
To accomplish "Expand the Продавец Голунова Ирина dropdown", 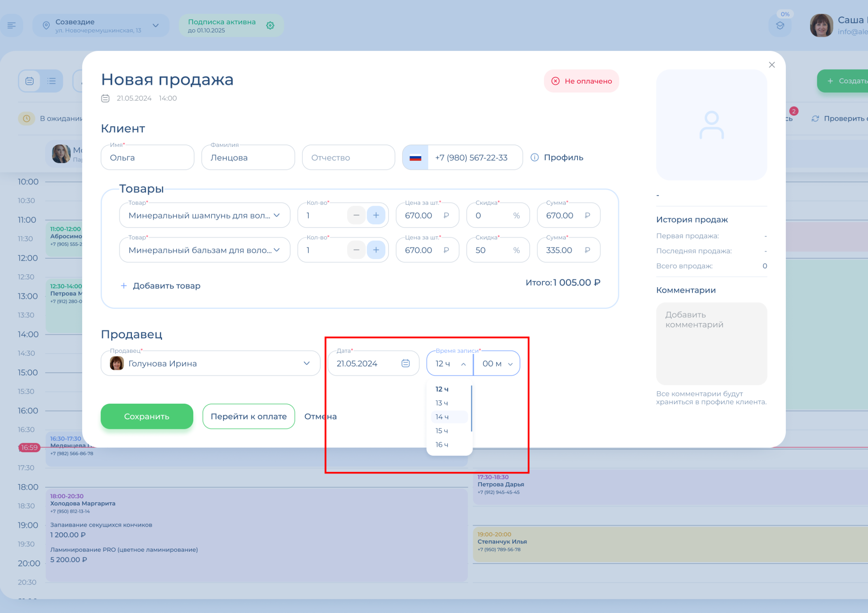I will click(x=306, y=363).
